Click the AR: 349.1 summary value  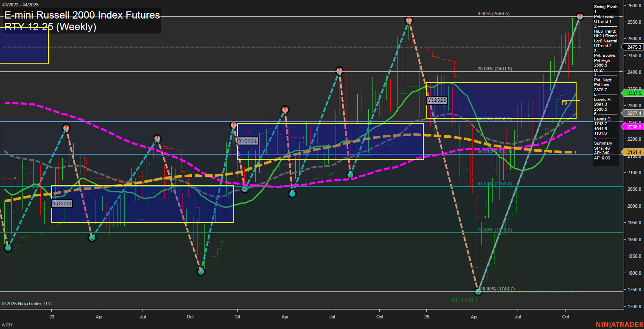click(603, 153)
